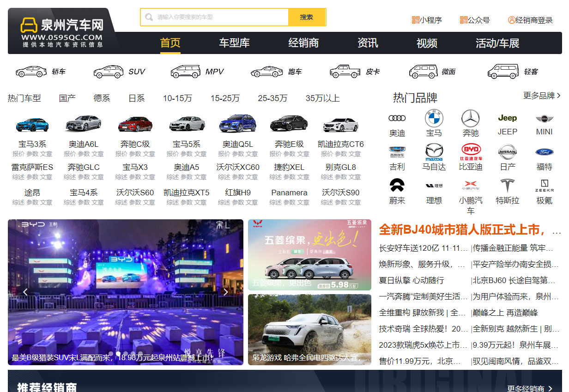Open the 小程序 mini-program QR icon
Image resolution: width=569 pixels, height=392 pixels.
tap(416, 20)
